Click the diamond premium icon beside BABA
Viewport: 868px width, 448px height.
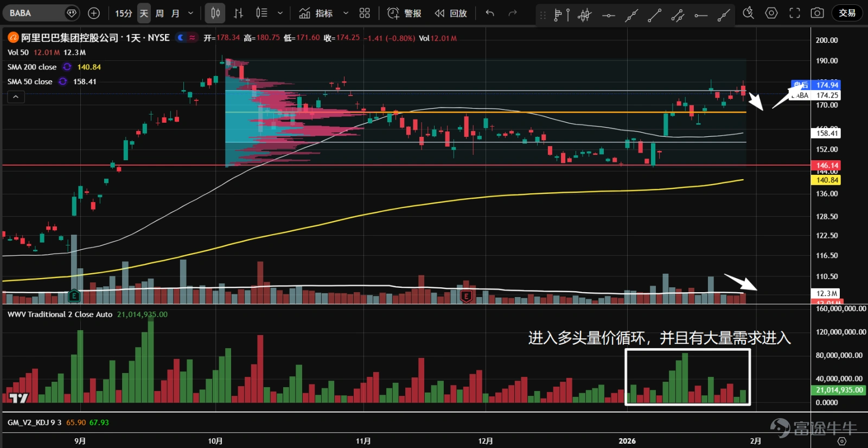pos(72,13)
